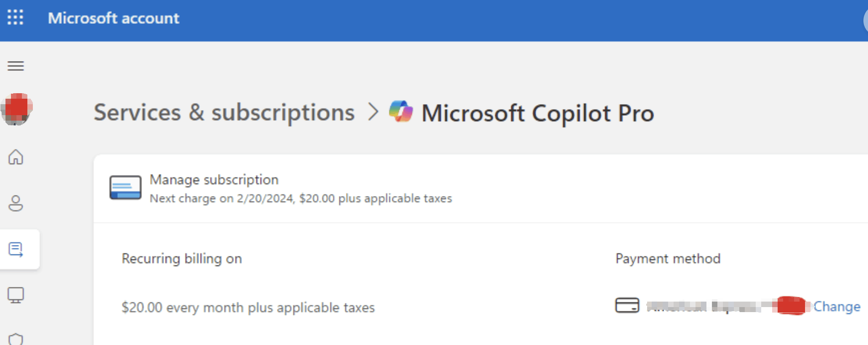The height and width of the screenshot is (345, 868).
Task: Open the Microsoft apps launcher grid
Action: pos(16,17)
